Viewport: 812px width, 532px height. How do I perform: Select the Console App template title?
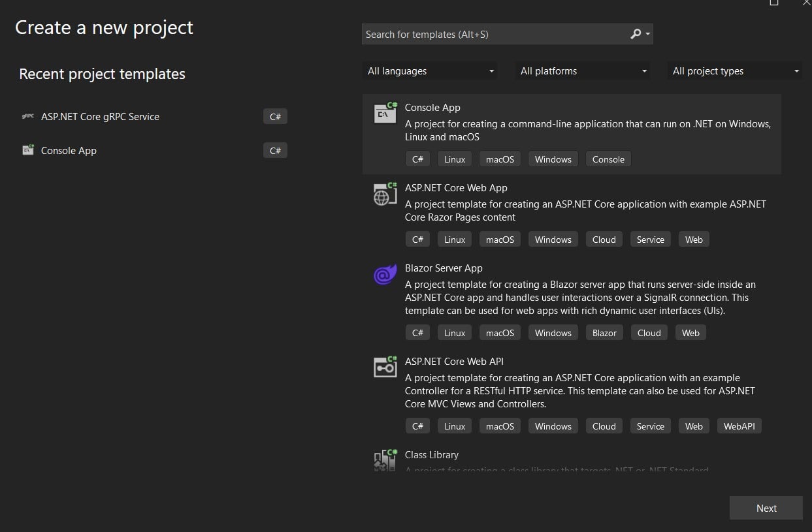[432, 108]
